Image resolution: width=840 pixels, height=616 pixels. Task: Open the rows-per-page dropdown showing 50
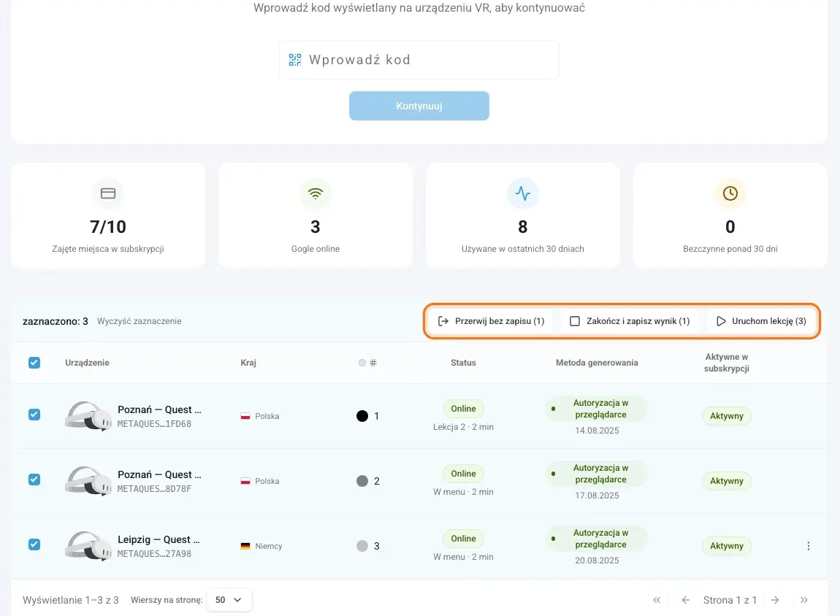click(229, 600)
